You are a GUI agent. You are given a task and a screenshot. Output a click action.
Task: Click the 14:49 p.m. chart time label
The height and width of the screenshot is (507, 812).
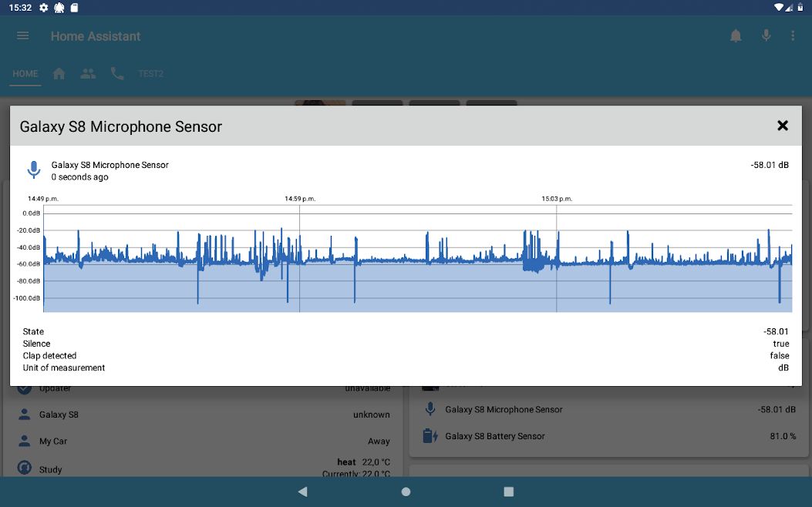(x=43, y=199)
